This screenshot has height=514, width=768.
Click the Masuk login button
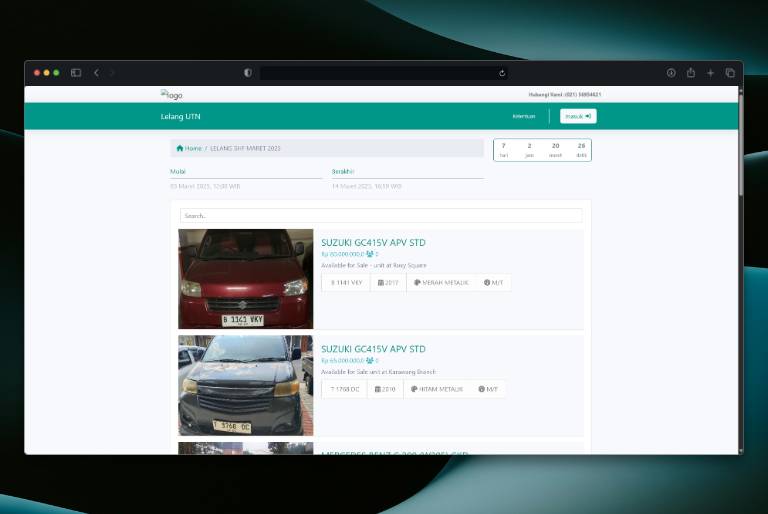point(578,116)
